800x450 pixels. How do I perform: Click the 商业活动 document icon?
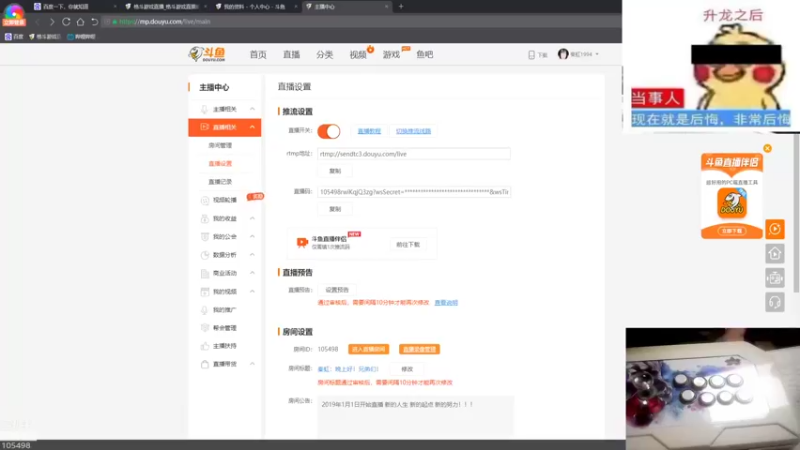click(x=205, y=273)
